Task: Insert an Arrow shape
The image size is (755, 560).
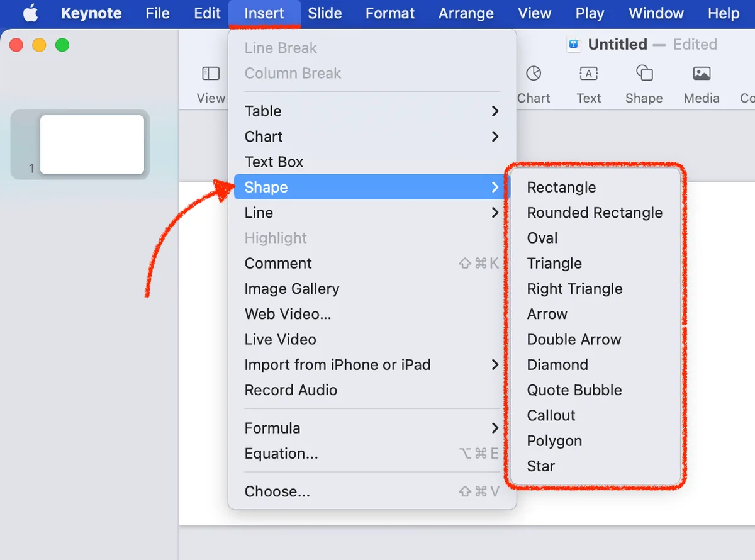Action: click(x=595, y=314)
